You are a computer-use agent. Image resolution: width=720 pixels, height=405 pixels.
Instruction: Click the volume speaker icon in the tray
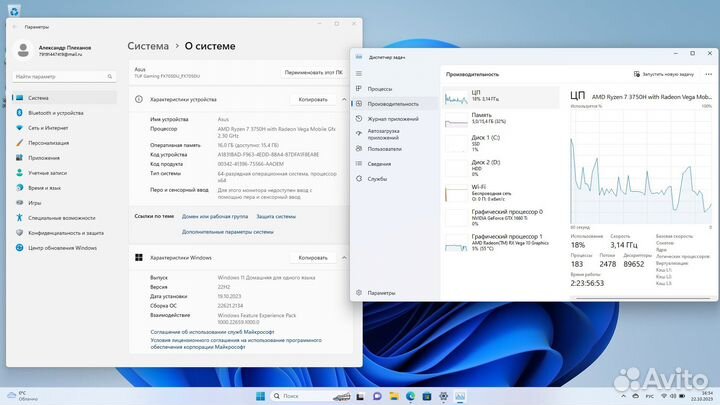(x=673, y=396)
